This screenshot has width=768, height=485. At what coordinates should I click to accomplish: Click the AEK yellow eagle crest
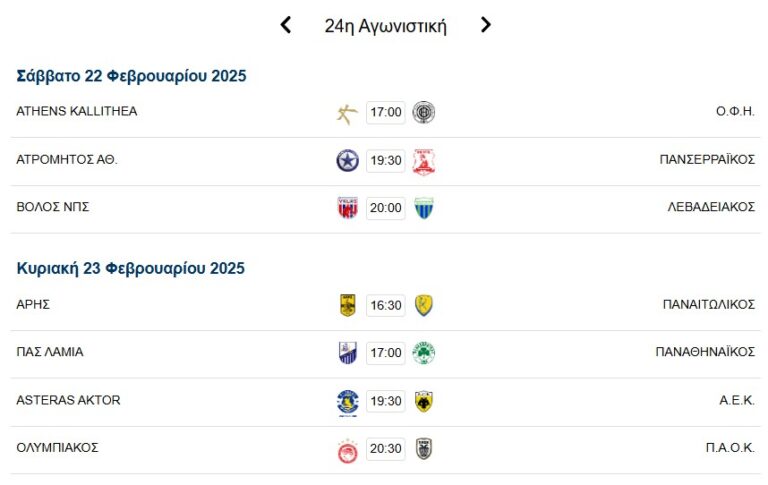click(424, 401)
